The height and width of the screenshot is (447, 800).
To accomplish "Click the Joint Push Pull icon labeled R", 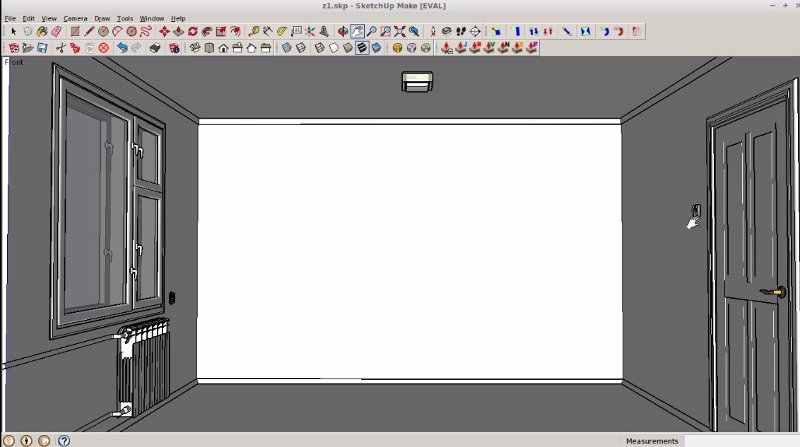I will (476, 48).
